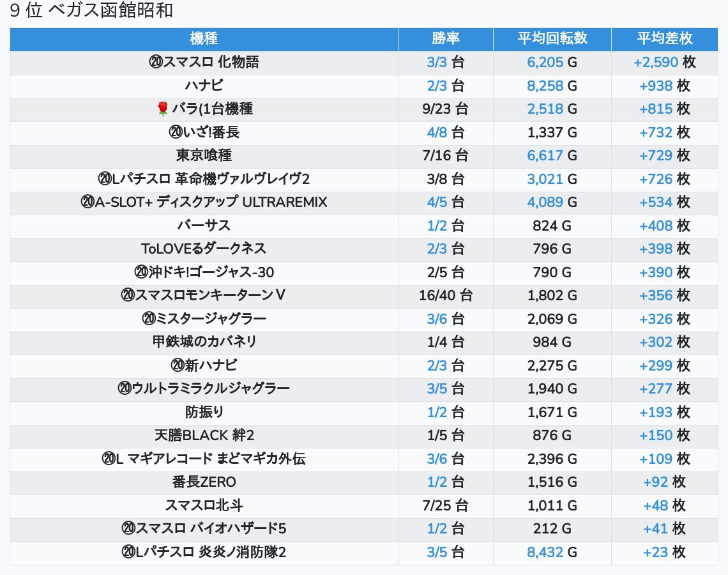728x575 pixels.
Task: Open the 3/3 win rate link for 化物語
Action: coord(437,63)
